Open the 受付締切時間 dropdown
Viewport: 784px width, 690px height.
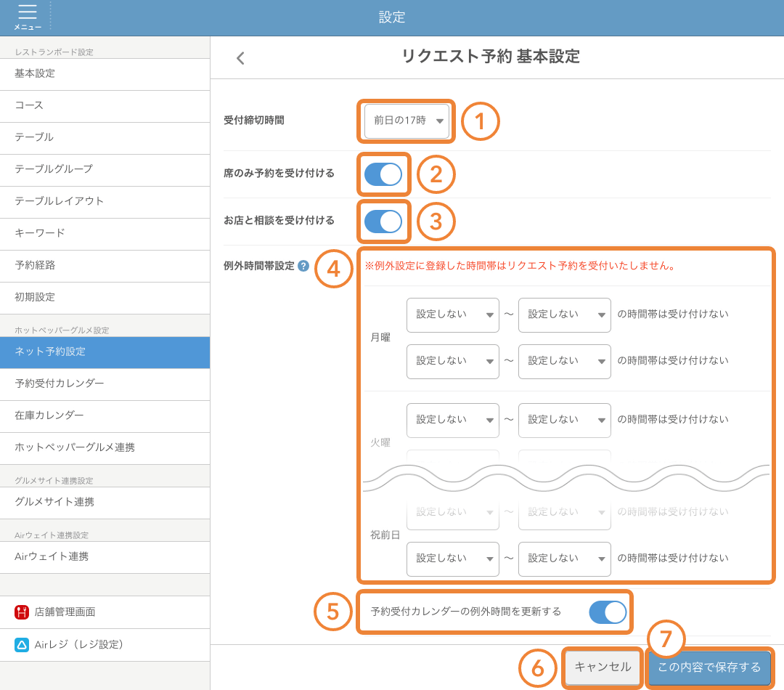(407, 121)
